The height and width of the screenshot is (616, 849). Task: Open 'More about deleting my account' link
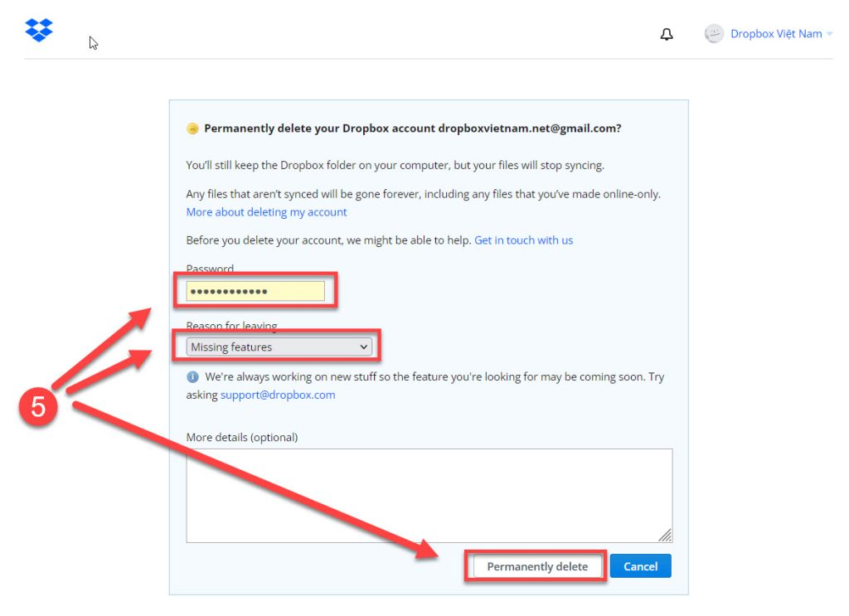[x=266, y=212]
